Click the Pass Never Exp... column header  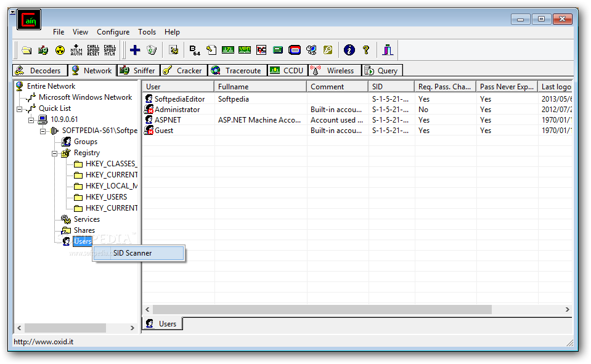507,87
